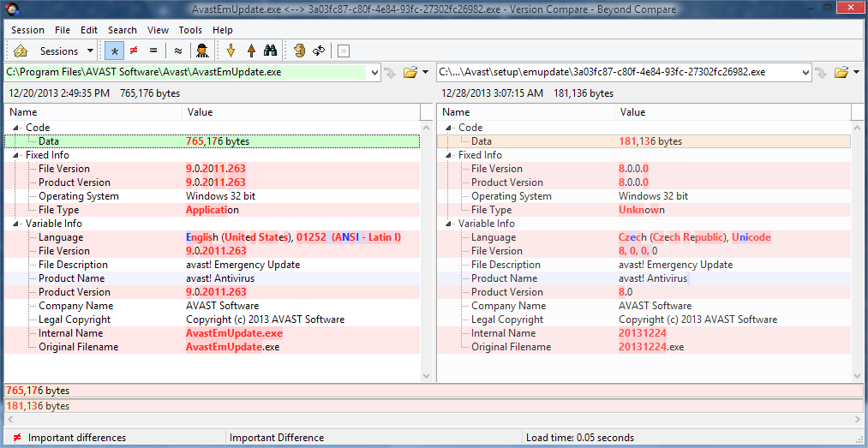Click Load time status bar text
This screenshot has width=868, height=448.
(580, 438)
